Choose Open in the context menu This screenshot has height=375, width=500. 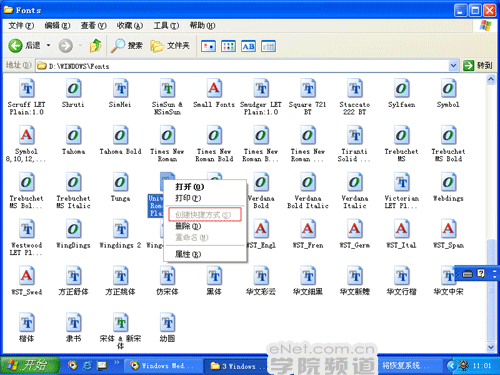pos(205,187)
